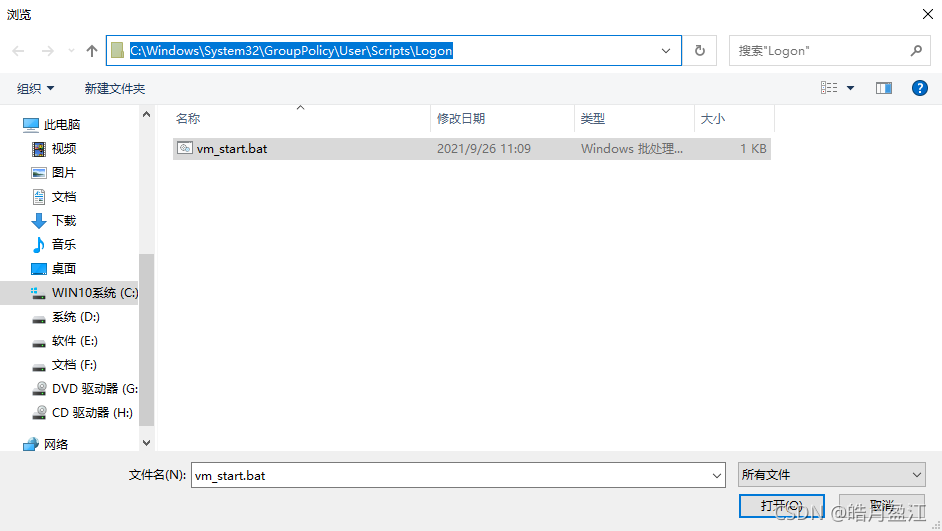Select the vm_start.bat file

[x=472, y=148]
